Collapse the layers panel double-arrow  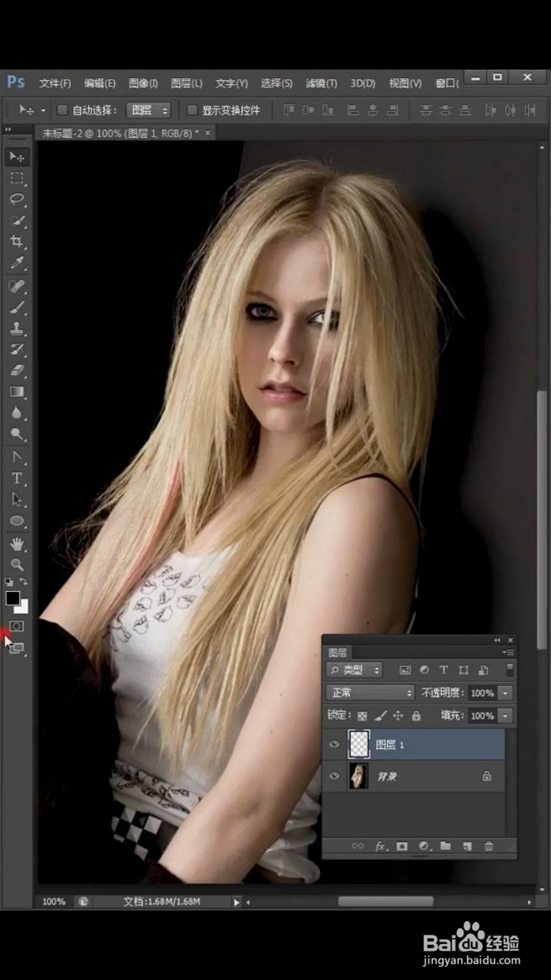[497, 640]
